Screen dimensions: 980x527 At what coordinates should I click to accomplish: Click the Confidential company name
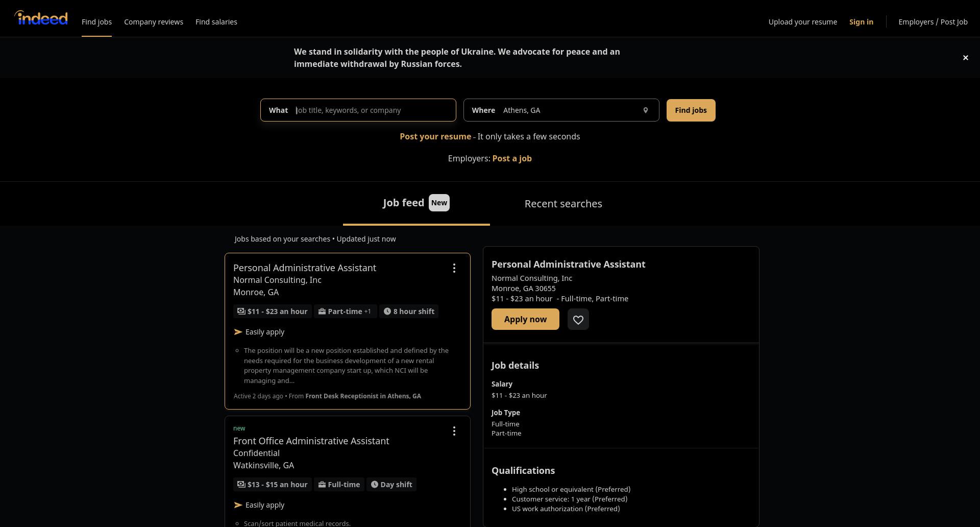256,453
